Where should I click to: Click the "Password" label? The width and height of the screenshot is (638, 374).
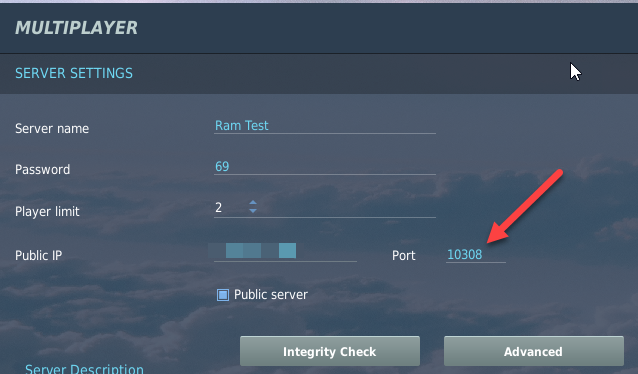[x=42, y=169]
